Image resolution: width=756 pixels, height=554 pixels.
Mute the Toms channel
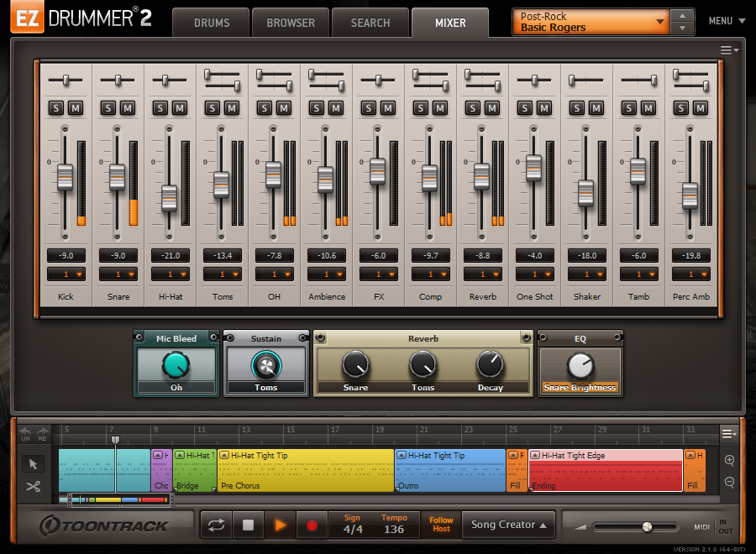(x=232, y=108)
